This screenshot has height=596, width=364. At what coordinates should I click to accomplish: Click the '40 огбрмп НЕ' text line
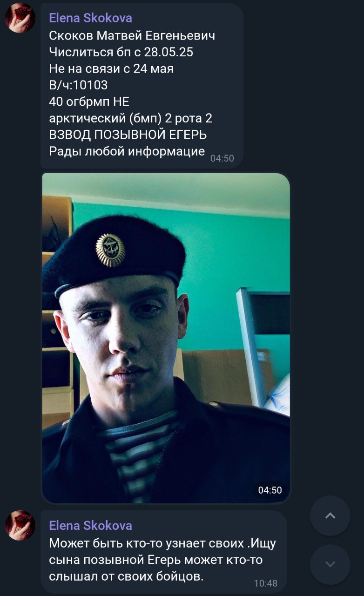[89, 102]
